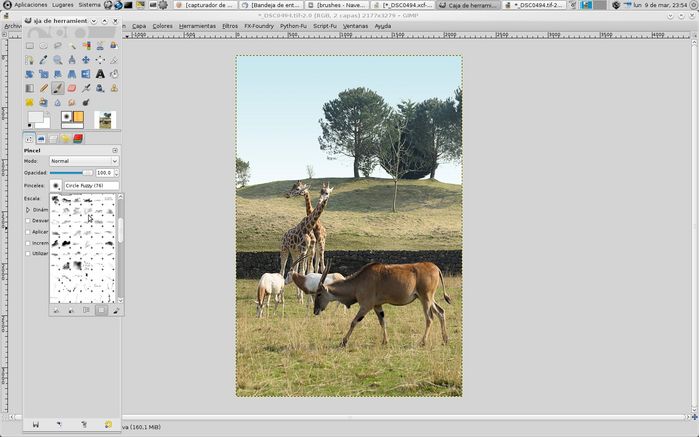Click the view-as-list button in brush popup
Screen dimensions: 699x437
click(x=86, y=310)
